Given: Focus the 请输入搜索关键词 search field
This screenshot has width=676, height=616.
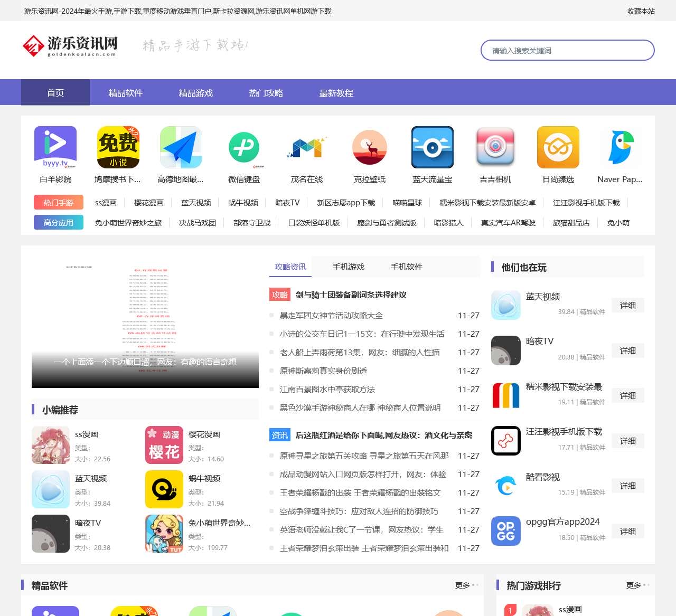Looking at the screenshot, I should (568, 50).
